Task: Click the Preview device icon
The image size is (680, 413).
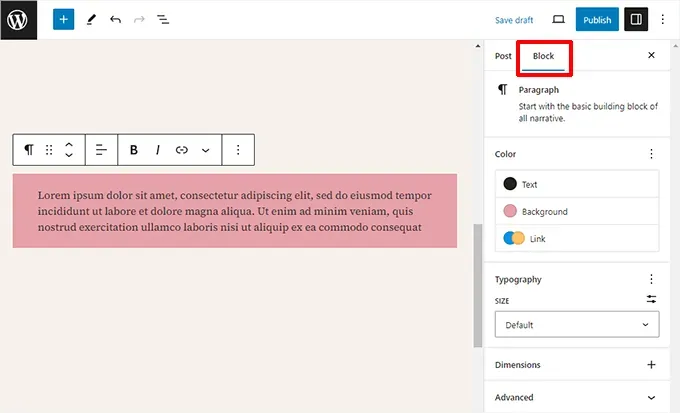Action: pyautogui.click(x=558, y=19)
